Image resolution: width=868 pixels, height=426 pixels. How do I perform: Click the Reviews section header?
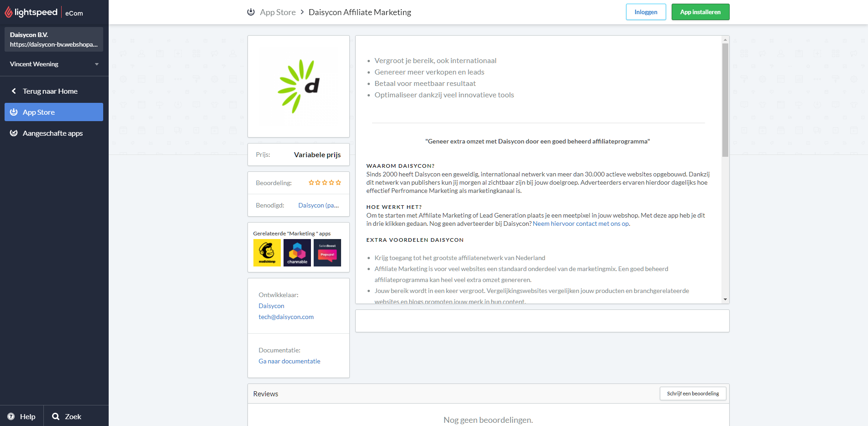coord(266,394)
